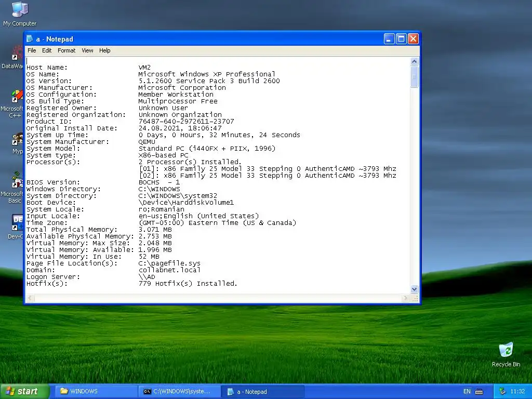Click the vertical scrollbar down arrow
532x399 pixels.
(x=414, y=289)
